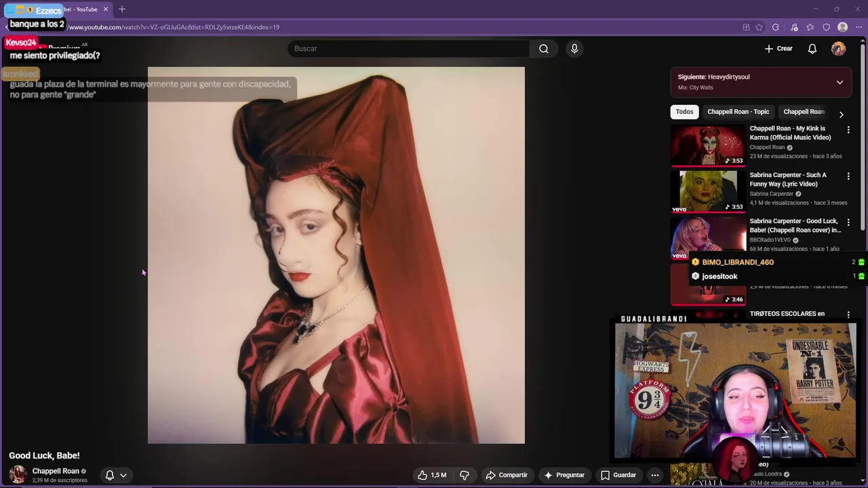
Task: Open YouTube notifications bell
Action: tap(812, 49)
